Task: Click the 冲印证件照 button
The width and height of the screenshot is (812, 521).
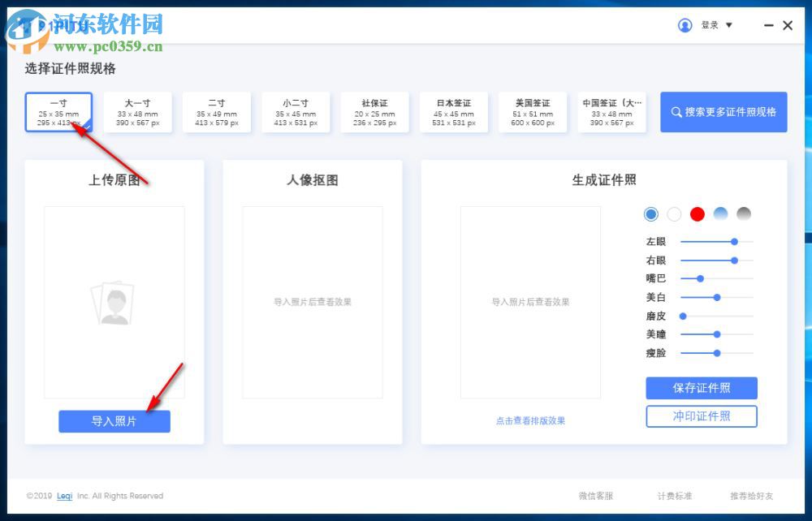Action: (x=701, y=416)
